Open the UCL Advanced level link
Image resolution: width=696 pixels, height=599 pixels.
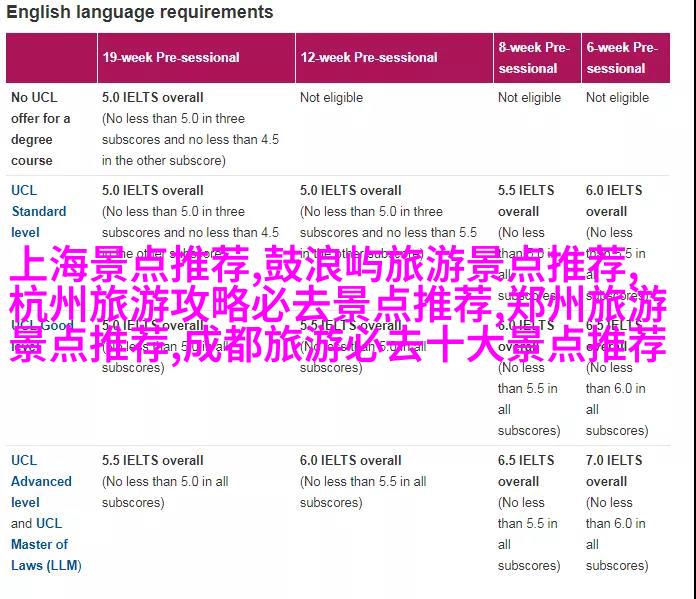[41, 481]
